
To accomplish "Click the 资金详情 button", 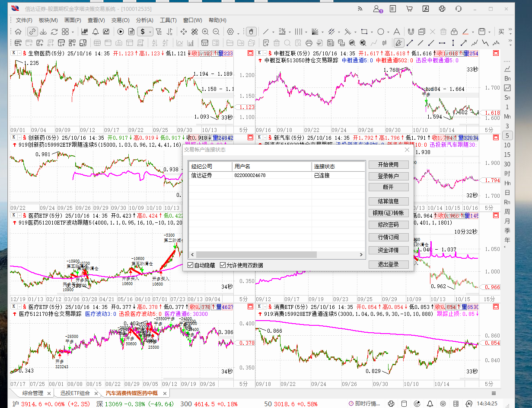I will pyautogui.click(x=388, y=250).
